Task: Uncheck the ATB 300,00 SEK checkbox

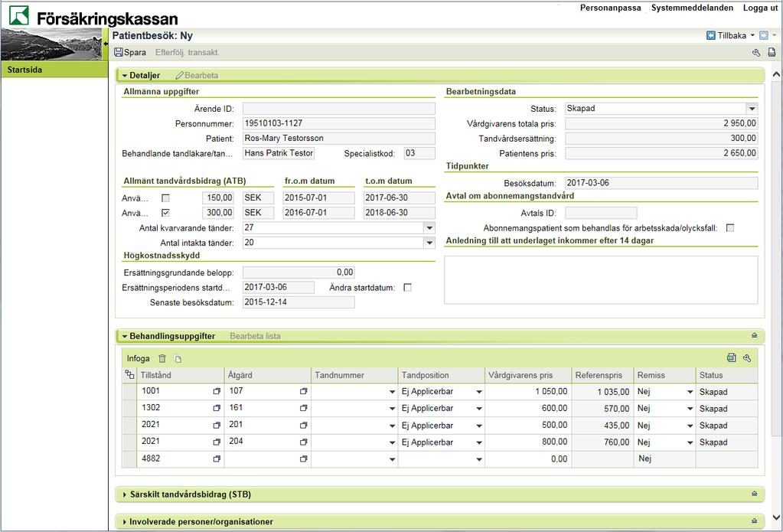Action: (166, 213)
